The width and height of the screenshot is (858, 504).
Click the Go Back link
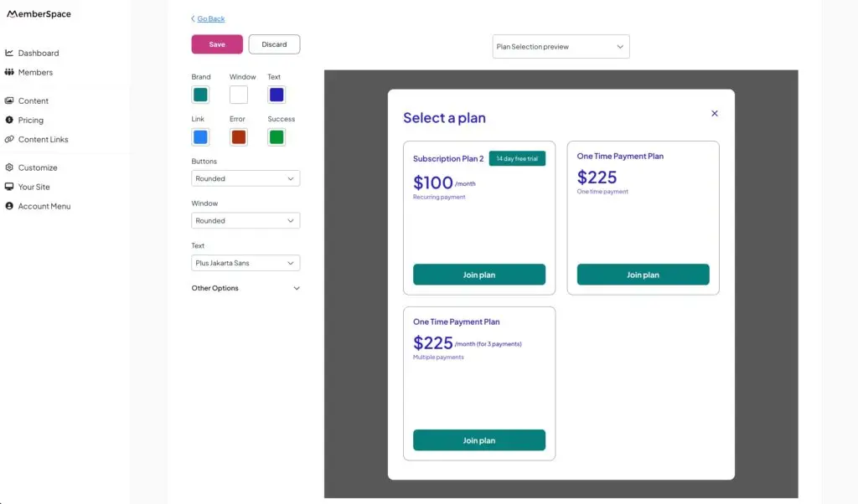(208, 18)
